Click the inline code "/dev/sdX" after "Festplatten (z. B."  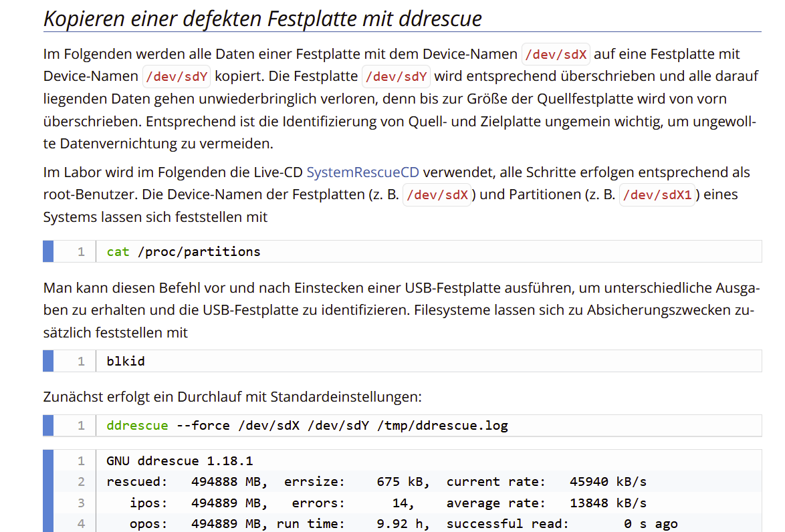click(437, 194)
